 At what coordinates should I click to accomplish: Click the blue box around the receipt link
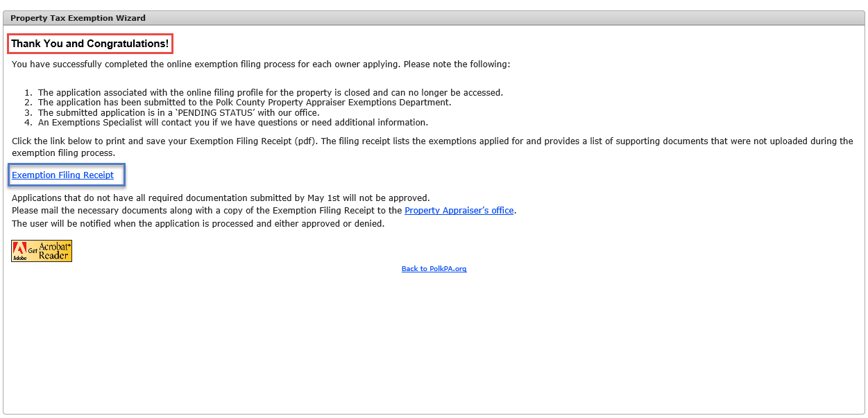67,175
